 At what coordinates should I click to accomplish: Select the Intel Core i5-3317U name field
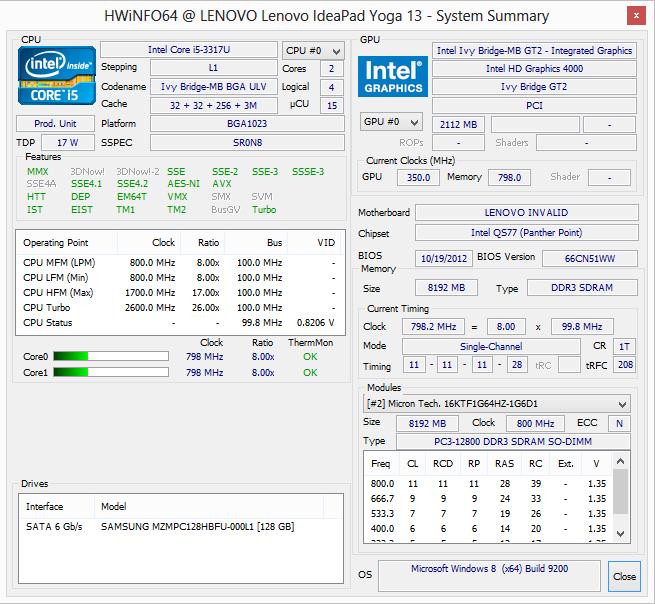189,50
